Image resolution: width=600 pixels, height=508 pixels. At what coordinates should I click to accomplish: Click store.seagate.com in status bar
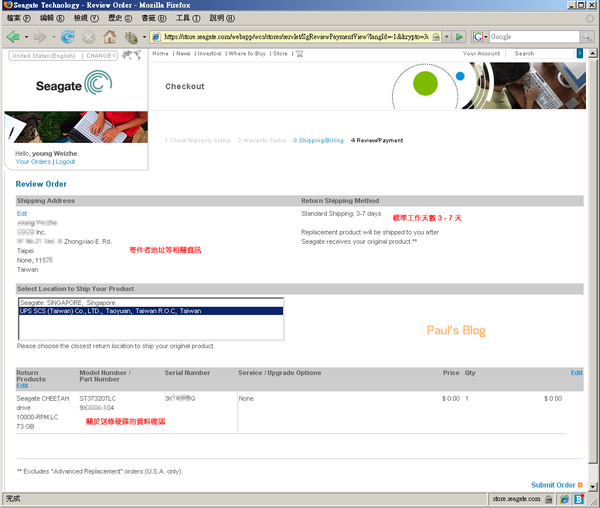(517, 499)
